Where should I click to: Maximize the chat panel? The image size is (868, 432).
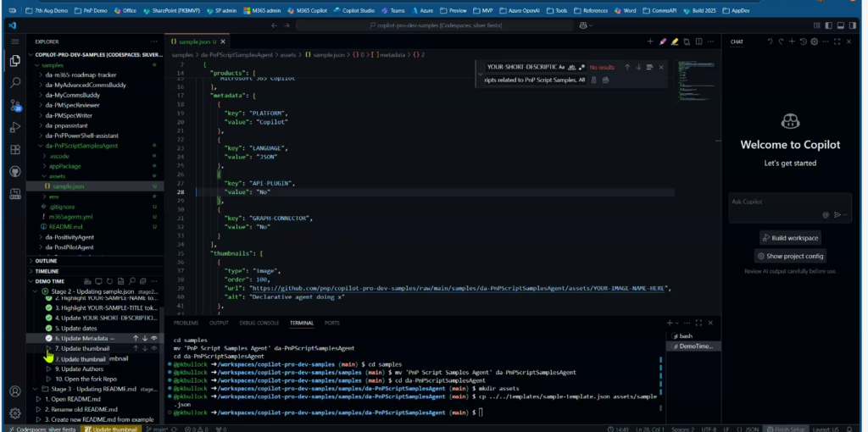pos(837,42)
